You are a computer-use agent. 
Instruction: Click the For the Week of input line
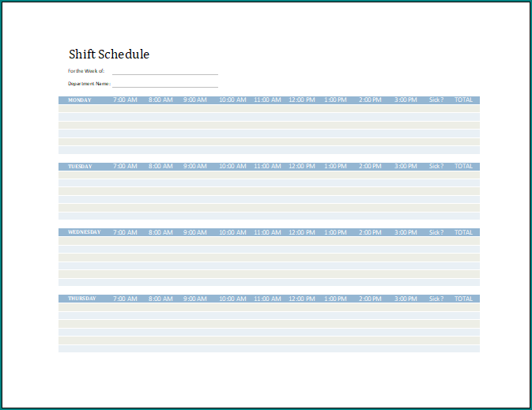(x=165, y=71)
